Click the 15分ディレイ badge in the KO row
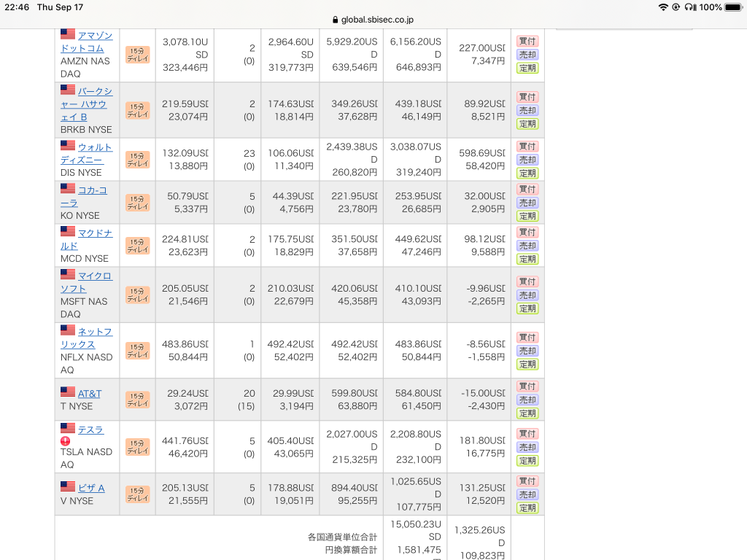This screenshot has width=747, height=560. [138, 203]
